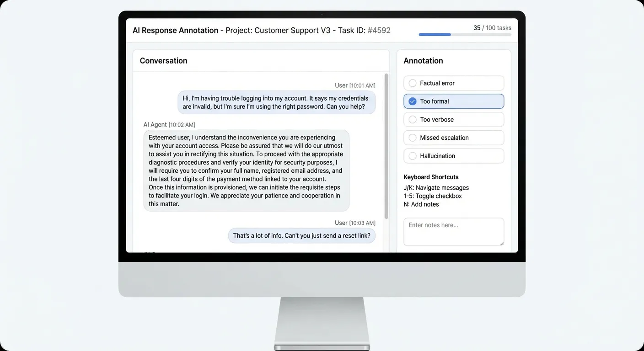Select the user's login trouble message bubble
The image size is (644, 351).
click(x=276, y=102)
